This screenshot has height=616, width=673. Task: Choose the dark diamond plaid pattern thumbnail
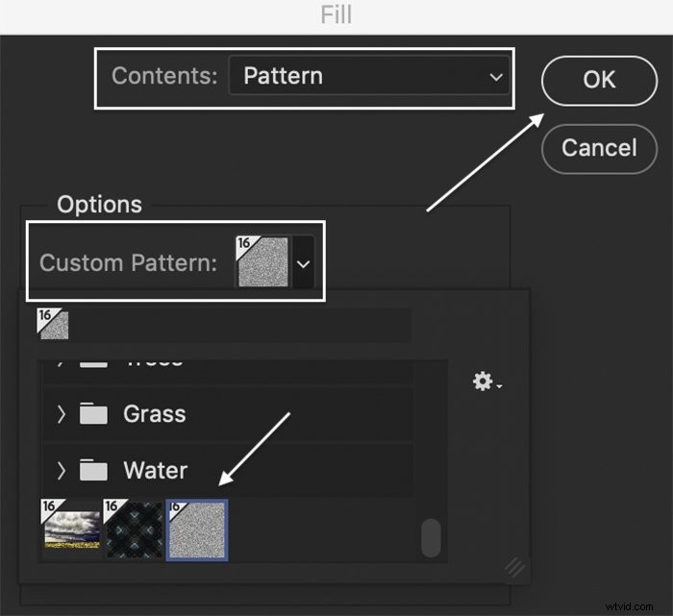[134, 529]
